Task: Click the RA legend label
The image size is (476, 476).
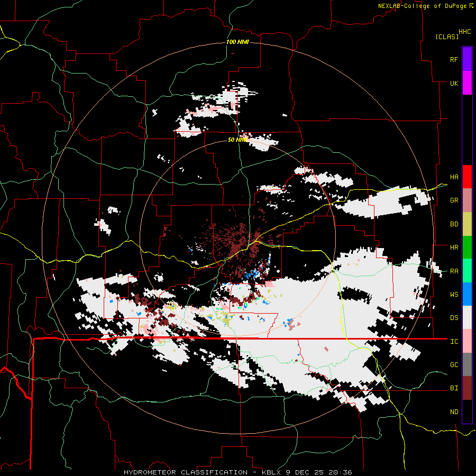Action: click(454, 271)
